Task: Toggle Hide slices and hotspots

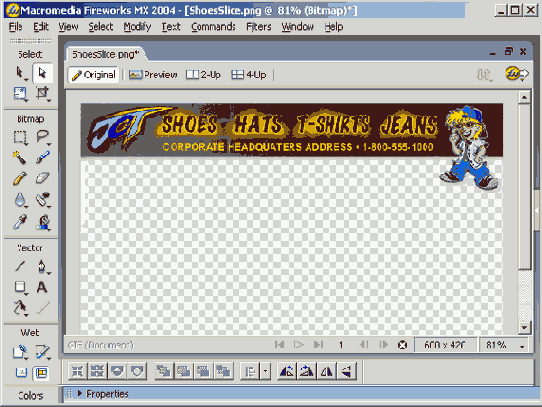Action: click(x=21, y=373)
